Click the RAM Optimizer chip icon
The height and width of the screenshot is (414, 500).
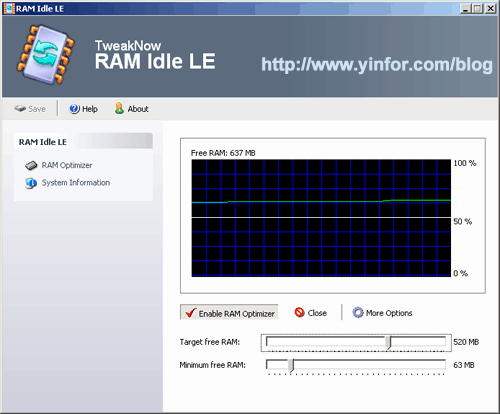coord(31,165)
